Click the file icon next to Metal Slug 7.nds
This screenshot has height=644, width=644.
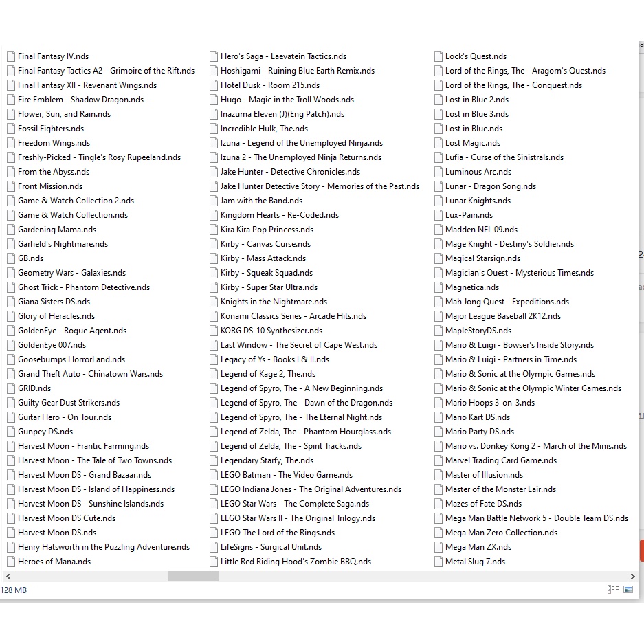click(x=438, y=562)
